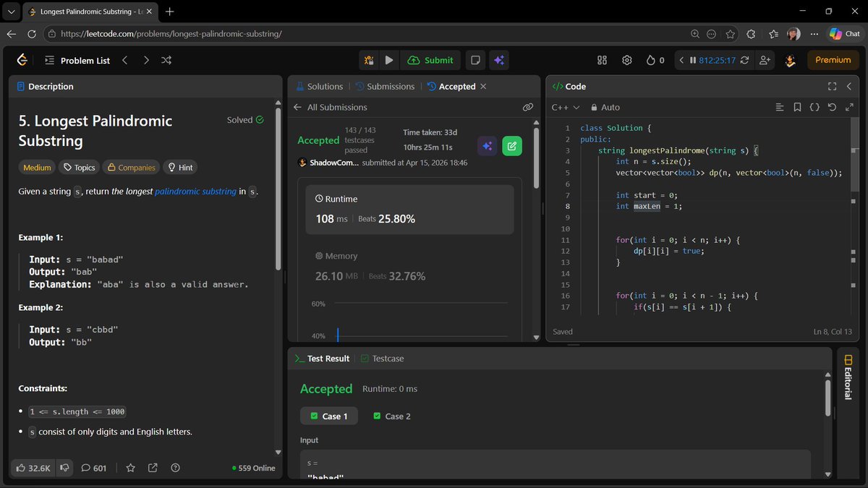This screenshot has height=488, width=868.
Task: Select the Memory 26.10 MB card
Action: pos(409,267)
